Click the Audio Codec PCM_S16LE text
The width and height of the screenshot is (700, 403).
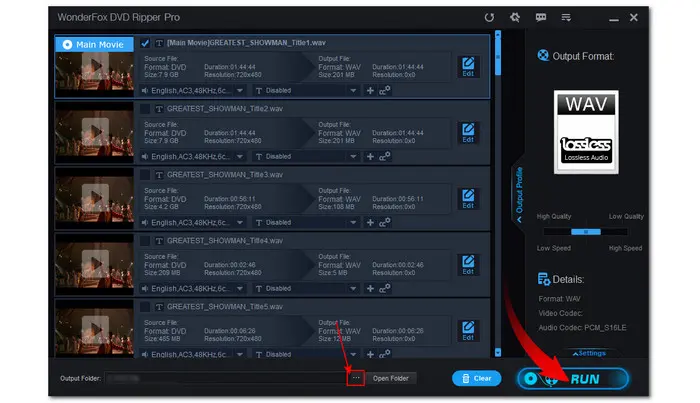[582, 328]
